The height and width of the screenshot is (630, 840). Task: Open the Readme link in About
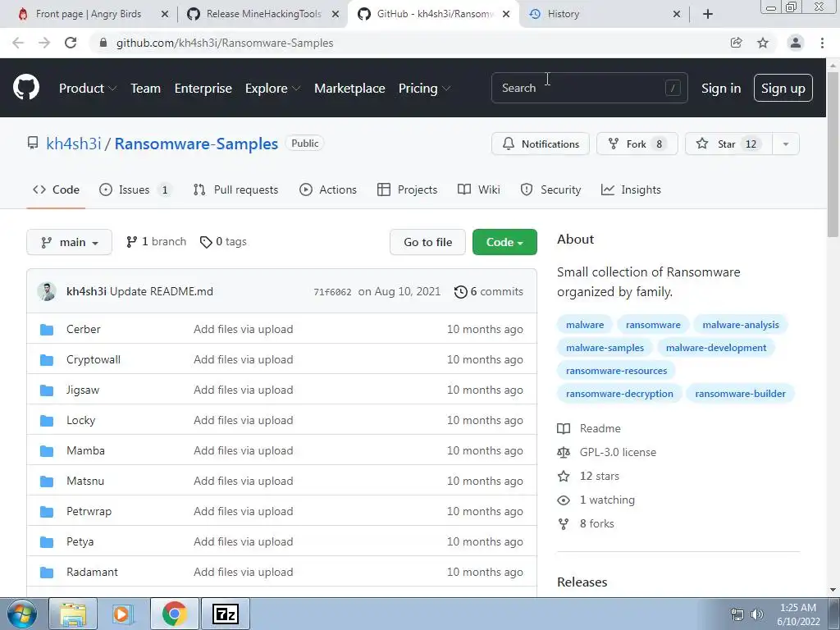[x=600, y=428]
